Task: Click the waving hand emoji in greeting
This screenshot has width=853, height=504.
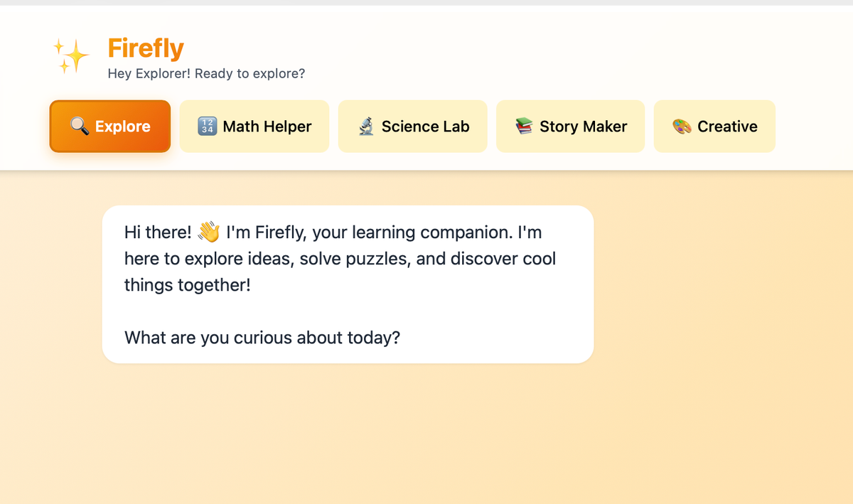Action: coord(209,232)
